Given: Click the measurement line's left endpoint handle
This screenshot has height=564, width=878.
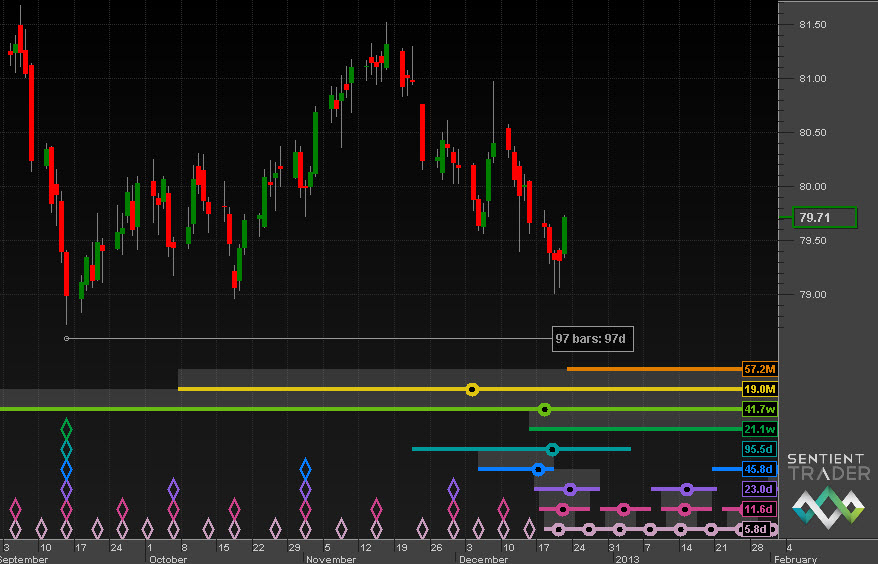Looking at the screenshot, I should click(x=66, y=338).
